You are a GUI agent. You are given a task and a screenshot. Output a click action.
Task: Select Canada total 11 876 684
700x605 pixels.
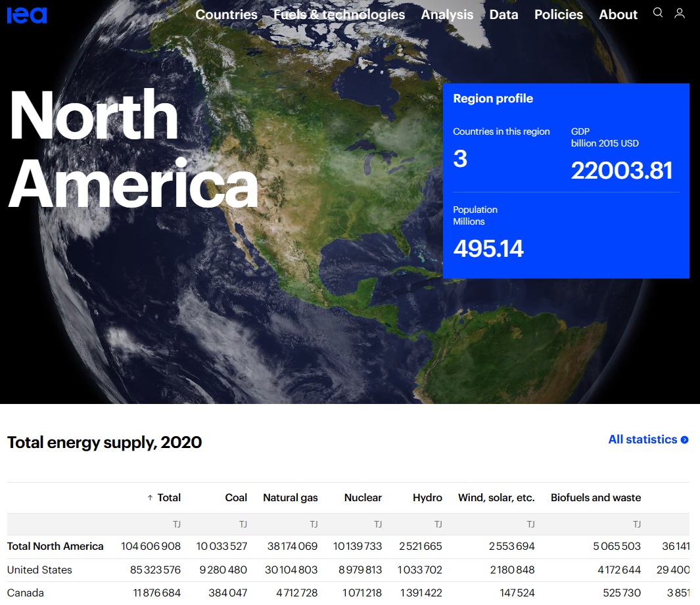[156, 593]
